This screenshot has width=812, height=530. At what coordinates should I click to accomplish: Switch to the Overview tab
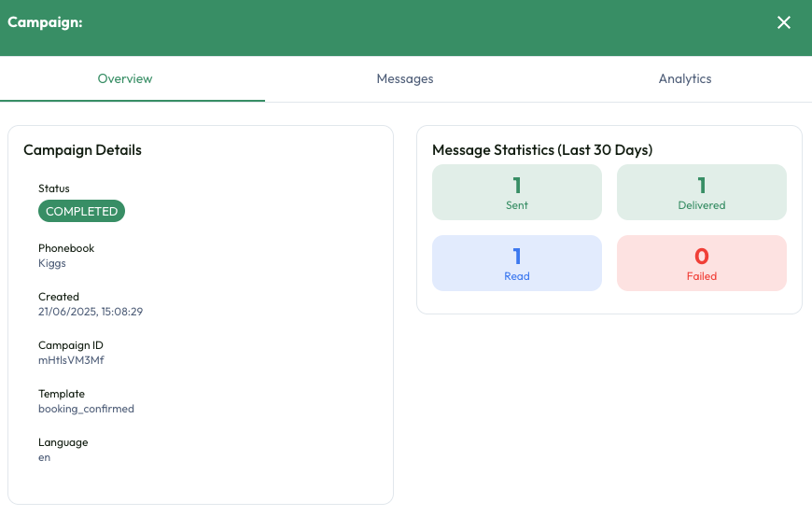pyautogui.click(x=125, y=79)
